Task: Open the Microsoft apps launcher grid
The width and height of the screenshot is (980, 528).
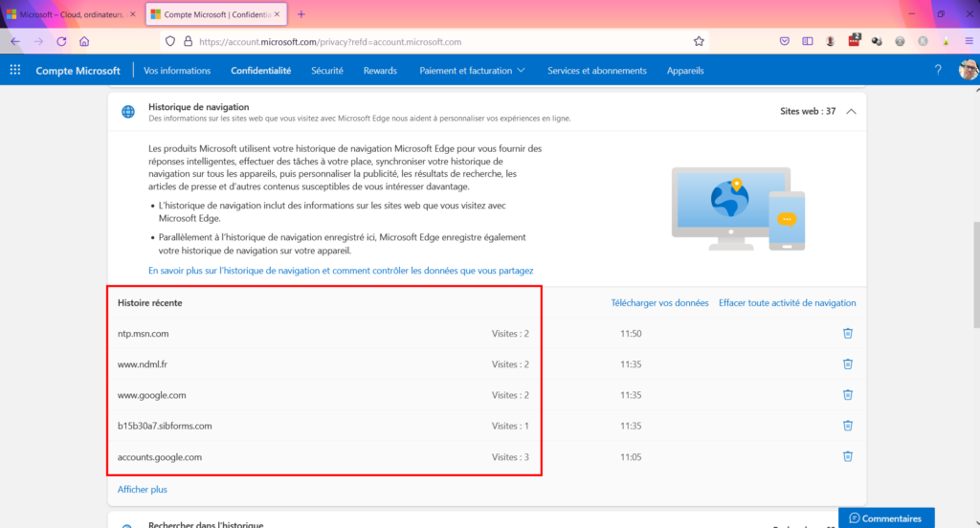Action: [x=15, y=70]
